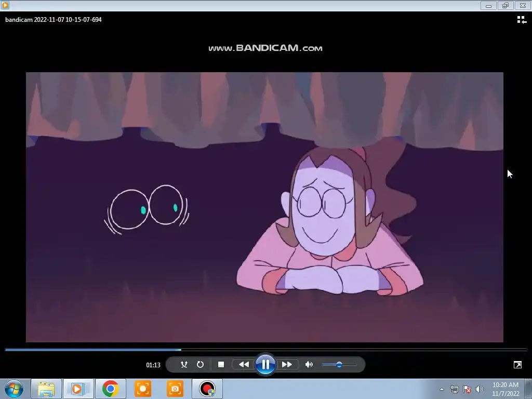This screenshot has height=399, width=532.
Task: Enter full screen view
Action: click(518, 365)
